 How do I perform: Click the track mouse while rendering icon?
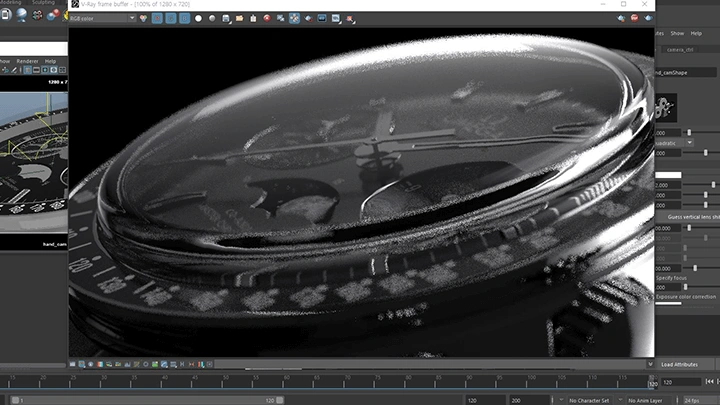[x=281, y=18]
